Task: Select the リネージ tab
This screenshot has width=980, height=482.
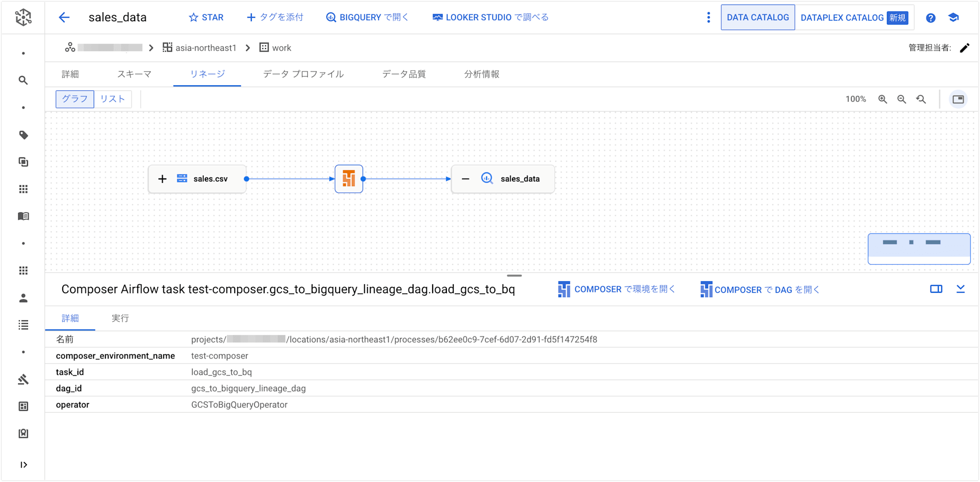Action: coord(207,74)
